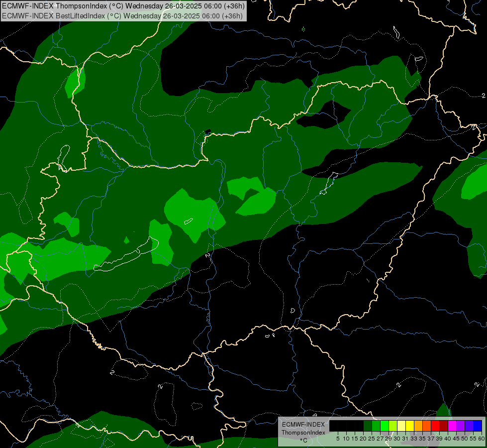
Task: Select the red 37–39 legend swatch
Action: click(435, 426)
